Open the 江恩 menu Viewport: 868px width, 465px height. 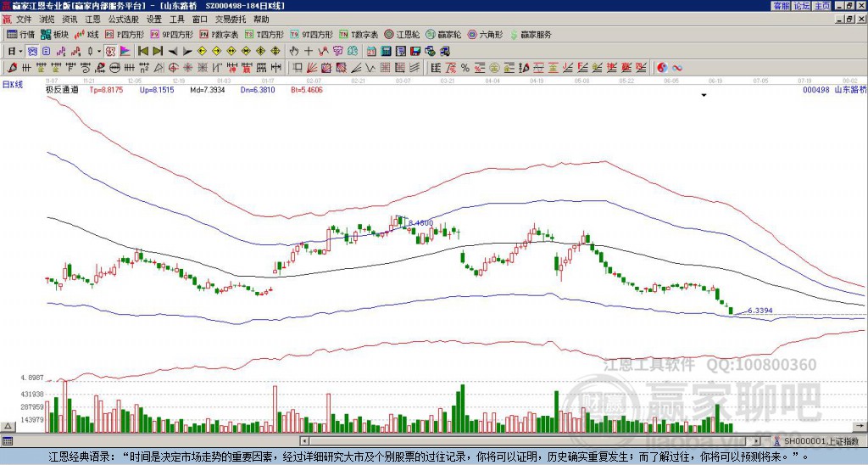point(92,20)
